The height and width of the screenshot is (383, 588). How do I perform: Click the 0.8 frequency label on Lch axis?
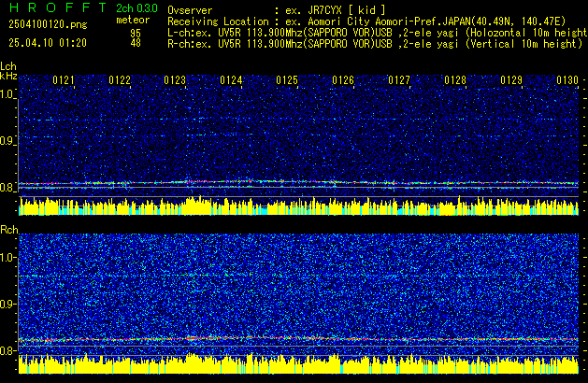click(x=7, y=187)
